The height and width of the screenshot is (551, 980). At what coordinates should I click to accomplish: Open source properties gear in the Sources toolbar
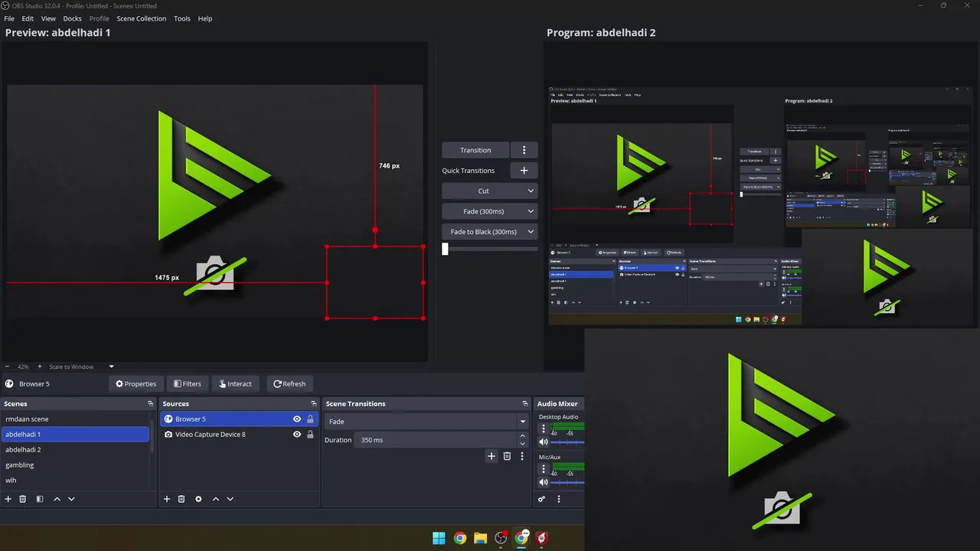coord(198,499)
